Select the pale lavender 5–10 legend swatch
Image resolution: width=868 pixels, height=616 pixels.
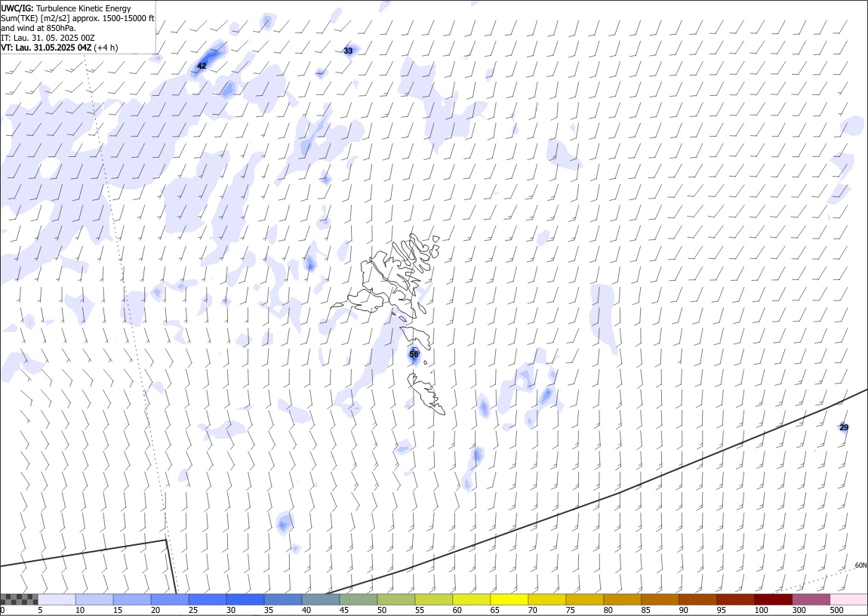57,599
